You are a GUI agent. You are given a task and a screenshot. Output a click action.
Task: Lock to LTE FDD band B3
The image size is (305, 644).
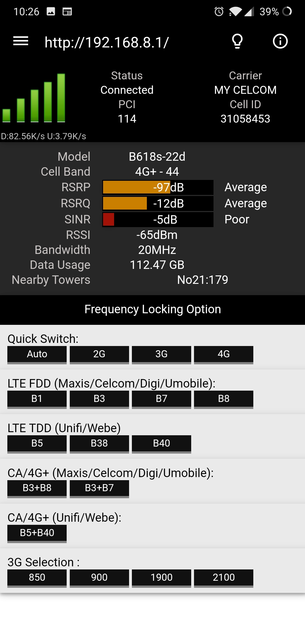pos(99,399)
